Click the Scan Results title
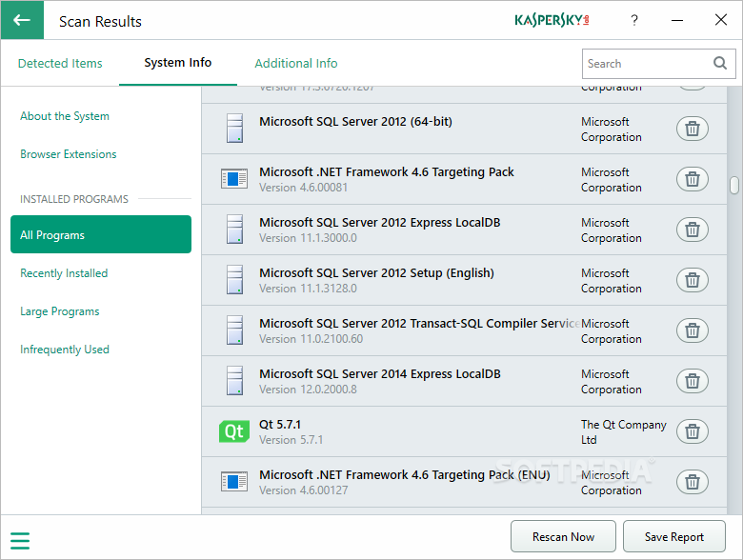Image resolution: width=743 pixels, height=560 pixels. tap(100, 21)
